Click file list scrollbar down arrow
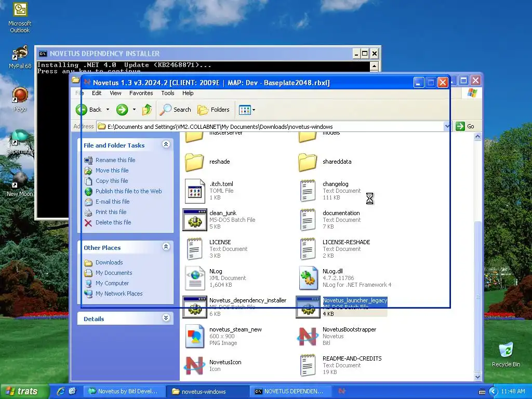532x399 pixels. [478, 377]
